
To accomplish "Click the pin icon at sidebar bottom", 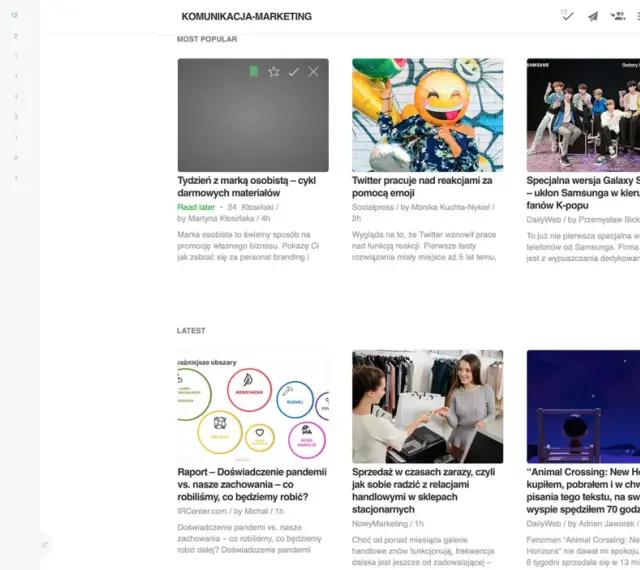I will [45, 544].
